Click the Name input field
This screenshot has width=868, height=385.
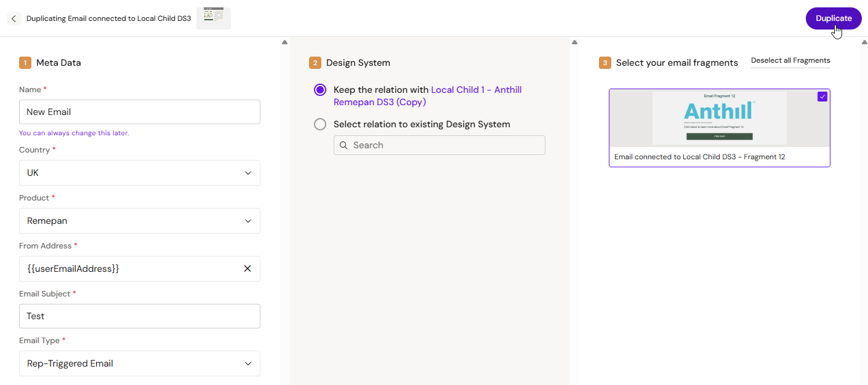(140, 112)
